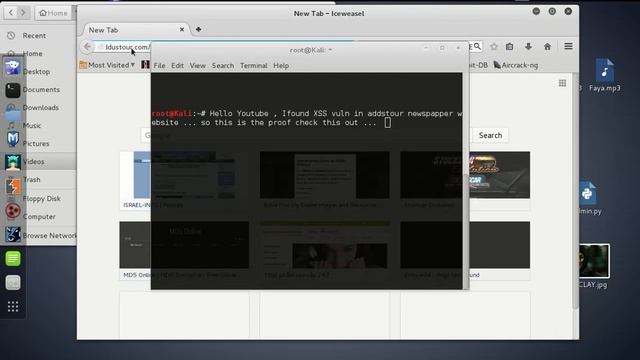Viewport: 640px width, 360px height.
Task: Open the Python script desktop icon
Action: pos(588,198)
